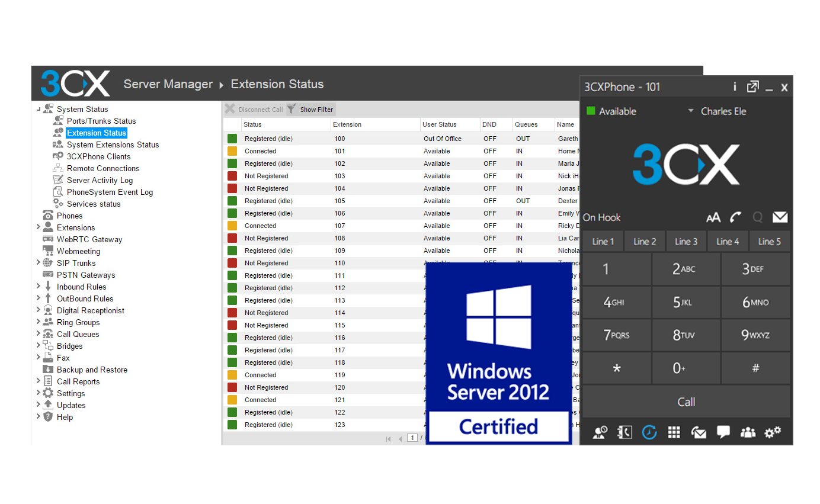Open Server Activity Log in sidebar
This screenshot has height=504, width=820.
pyautogui.click(x=100, y=180)
